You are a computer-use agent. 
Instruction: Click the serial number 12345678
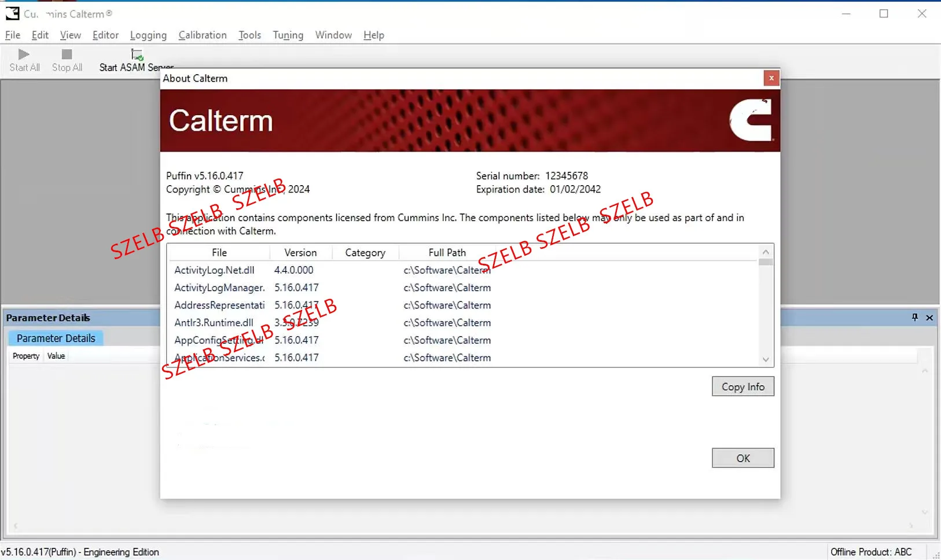point(567,176)
